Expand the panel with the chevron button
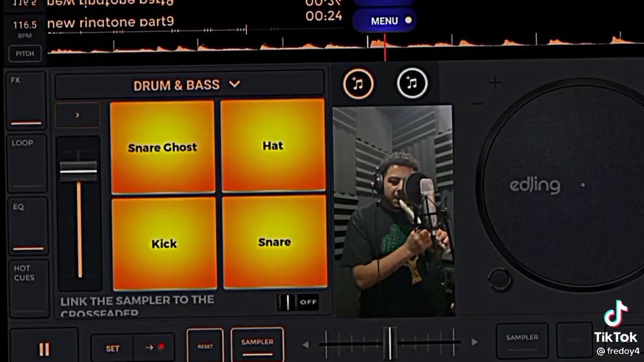Screen dimensions: 644x362 coord(77,115)
